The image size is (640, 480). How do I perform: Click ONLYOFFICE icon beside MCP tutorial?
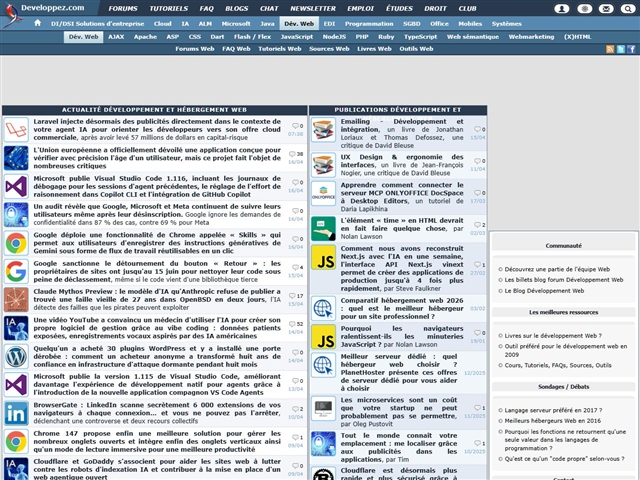tap(323, 193)
